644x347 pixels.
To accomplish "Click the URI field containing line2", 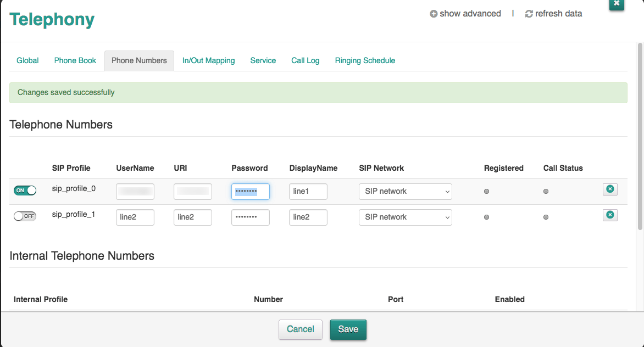I will pyautogui.click(x=193, y=217).
